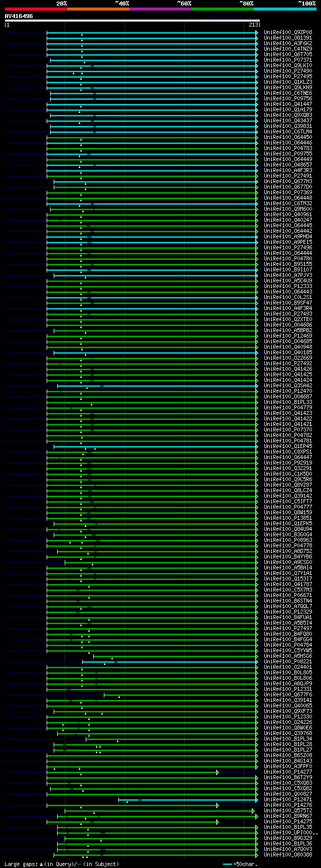Click the cyan P12471 alignment bar
This screenshot has width=321, height=868.
click(188, 800)
